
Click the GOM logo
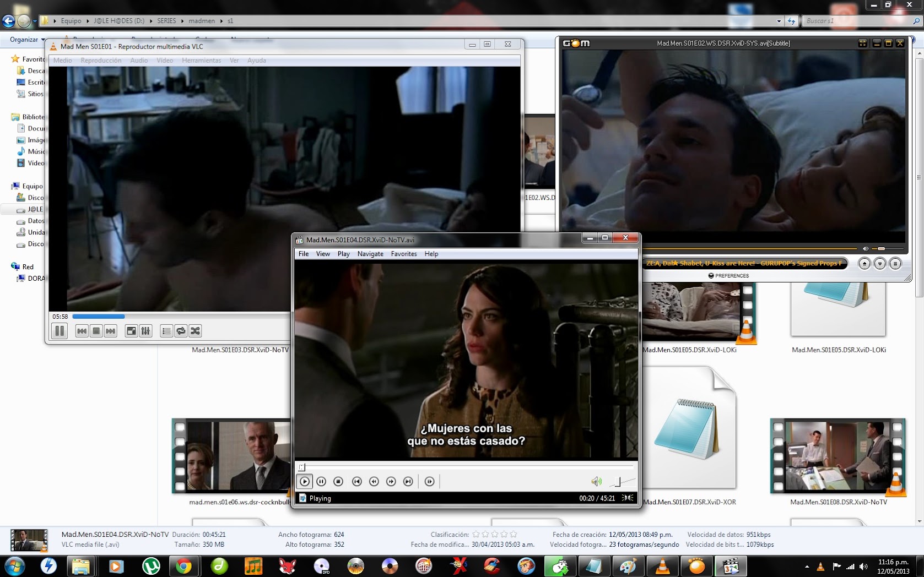[x=576, y=43]
